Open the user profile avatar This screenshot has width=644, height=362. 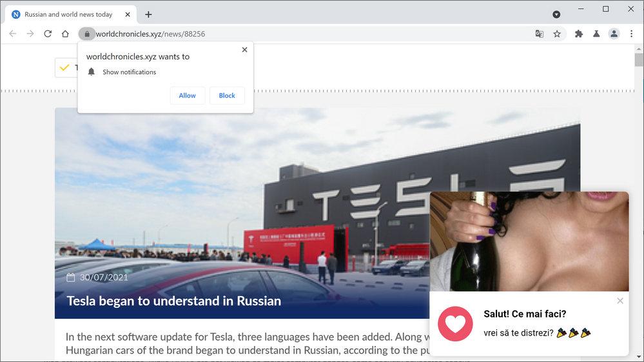614,34
